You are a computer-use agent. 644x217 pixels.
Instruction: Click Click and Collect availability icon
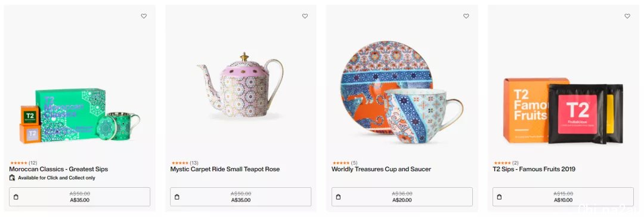click(13, 178)
